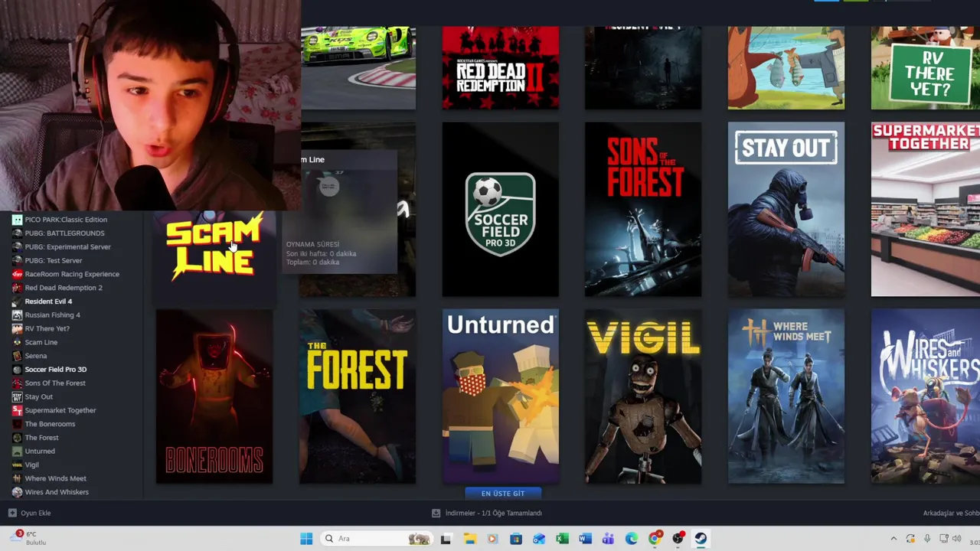Click the PICO PARK icon in sidebar list
980x551 pixels.
[x=17, y=220]
